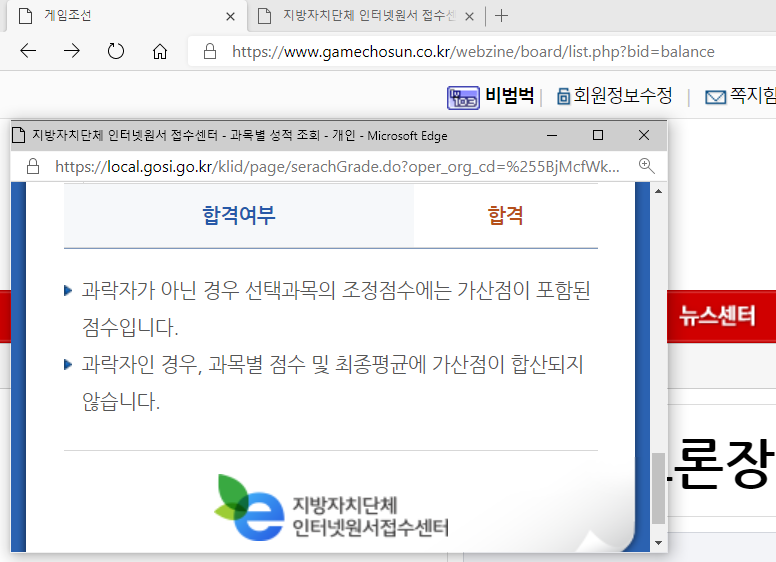Screen dimensions: 776x562
Task: Click the popup scrollbar down arrow
Action: [658, 542]
